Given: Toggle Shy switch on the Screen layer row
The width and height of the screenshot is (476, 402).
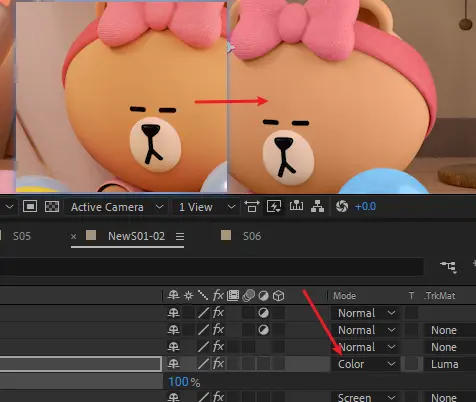Looking at the screenshot, I should pos(173,397).
